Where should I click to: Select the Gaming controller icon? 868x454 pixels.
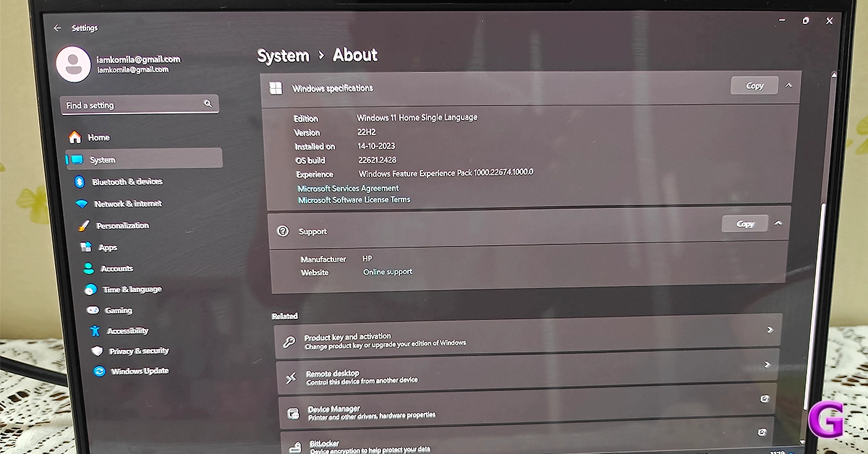[93, 310]
